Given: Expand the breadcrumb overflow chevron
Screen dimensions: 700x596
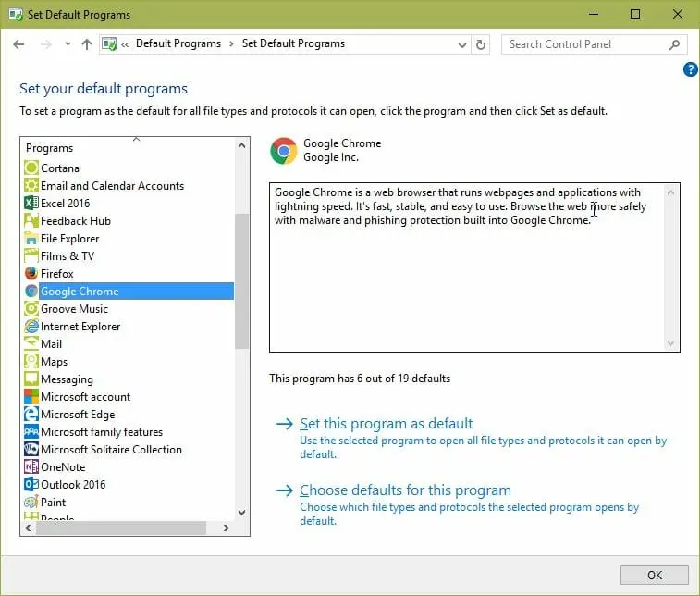Looking at the screenshot, I should pos(125,44).
